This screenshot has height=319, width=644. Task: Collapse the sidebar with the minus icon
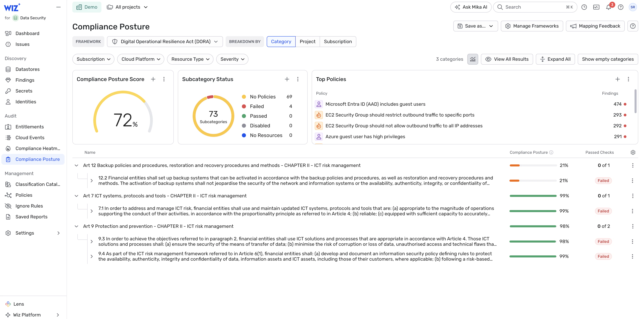pos(58,7)
